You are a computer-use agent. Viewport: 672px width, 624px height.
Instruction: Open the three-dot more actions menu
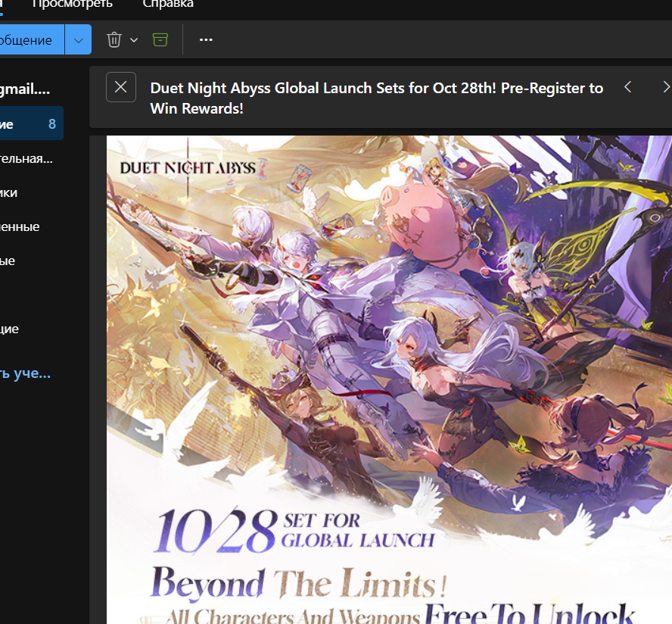(x=206, y=40)
